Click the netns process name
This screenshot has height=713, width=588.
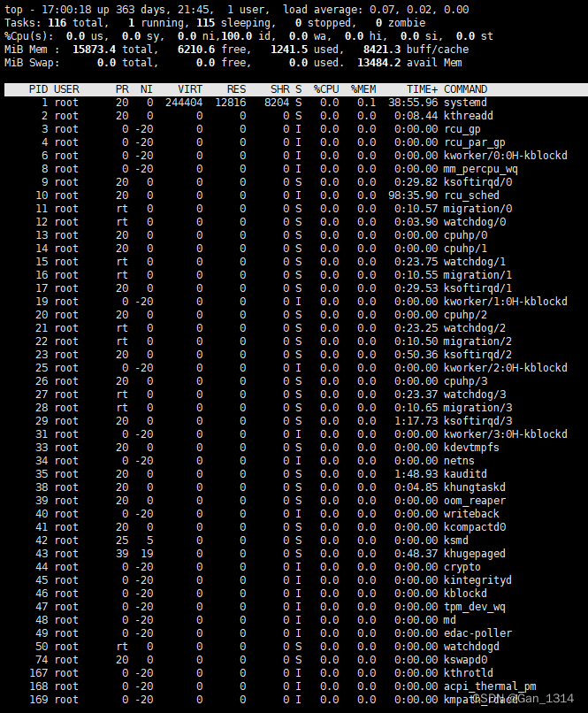coord(459,461)
